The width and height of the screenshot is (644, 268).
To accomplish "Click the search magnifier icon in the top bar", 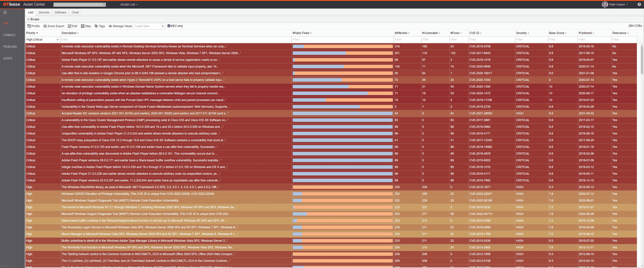I will pos(104,5).
